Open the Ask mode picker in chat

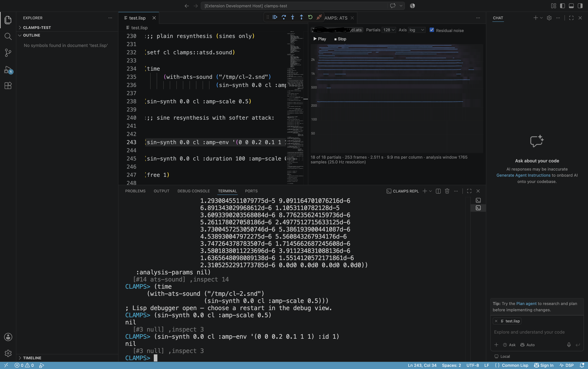[509, 345]
